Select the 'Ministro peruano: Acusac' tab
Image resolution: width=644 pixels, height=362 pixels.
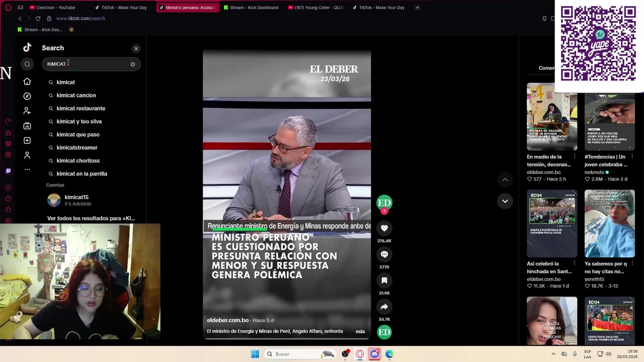point(187,8)
